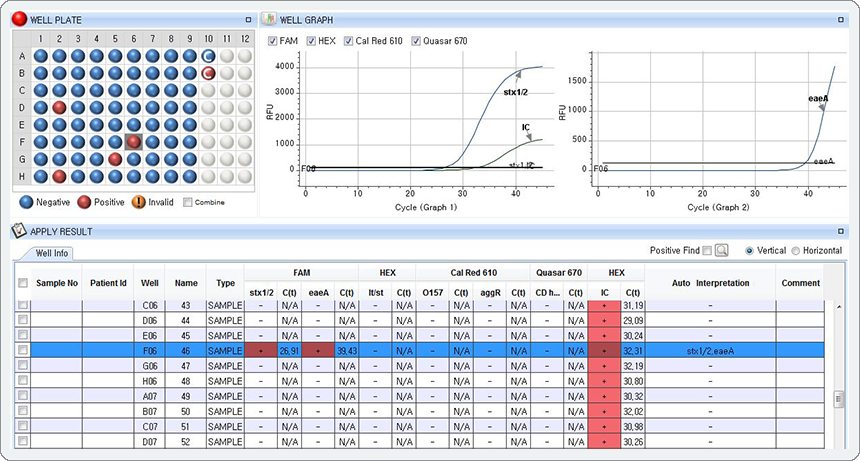Screen dimensions: 860x461
Task: Select the Horizontal radio button
Action: pyautogui.click(x=796, y=250)
